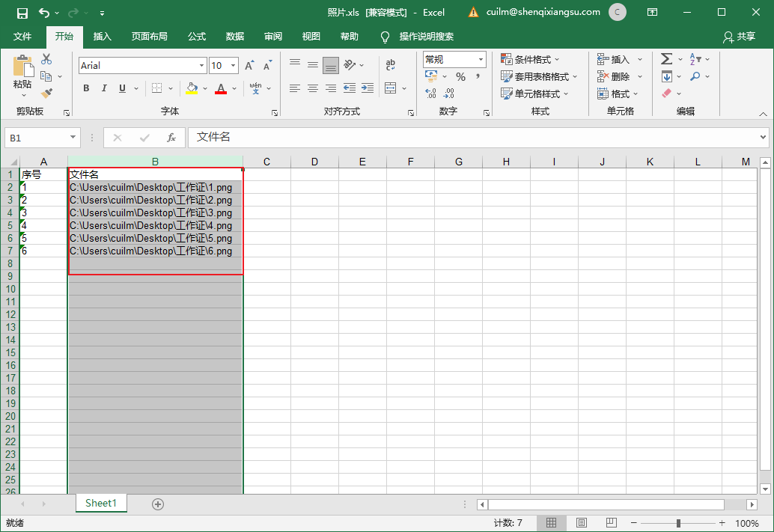Open the Arial font name dropdown

201,66
